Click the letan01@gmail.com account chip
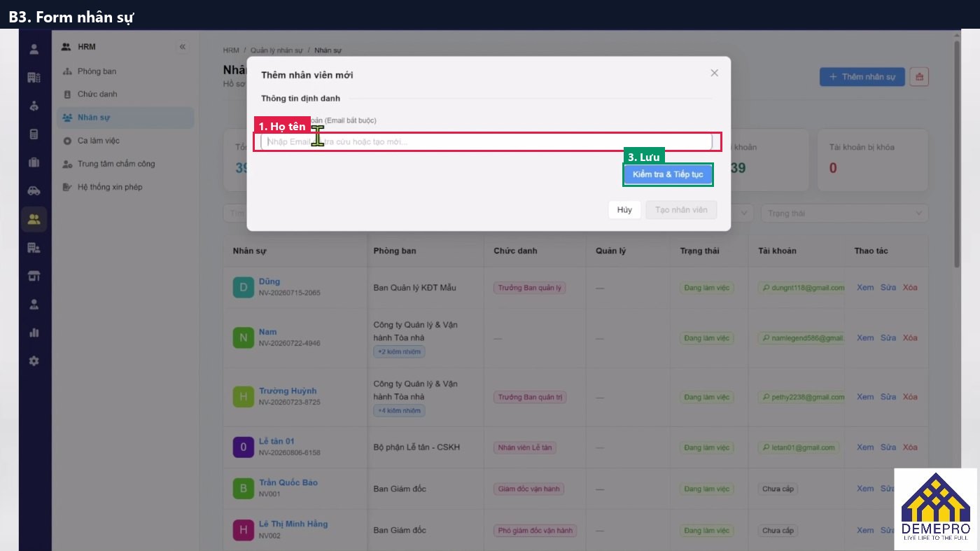Viewport: 980px width, 551px height. [799, 447]
